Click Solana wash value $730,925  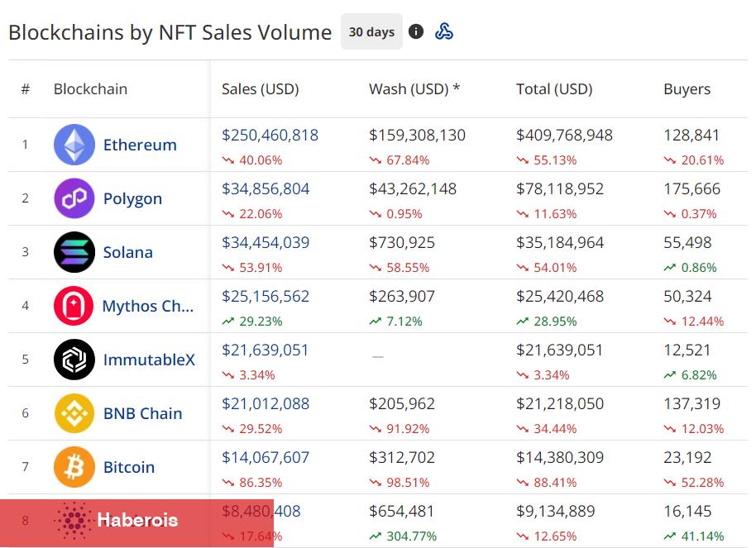coord(402,242)
